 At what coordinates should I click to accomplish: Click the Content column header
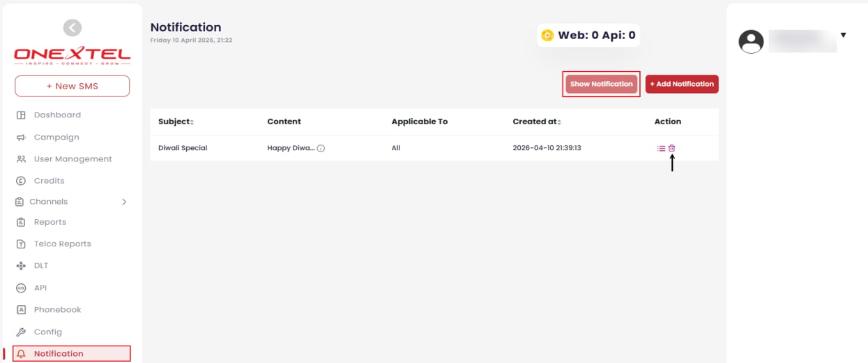pos(284,121)
